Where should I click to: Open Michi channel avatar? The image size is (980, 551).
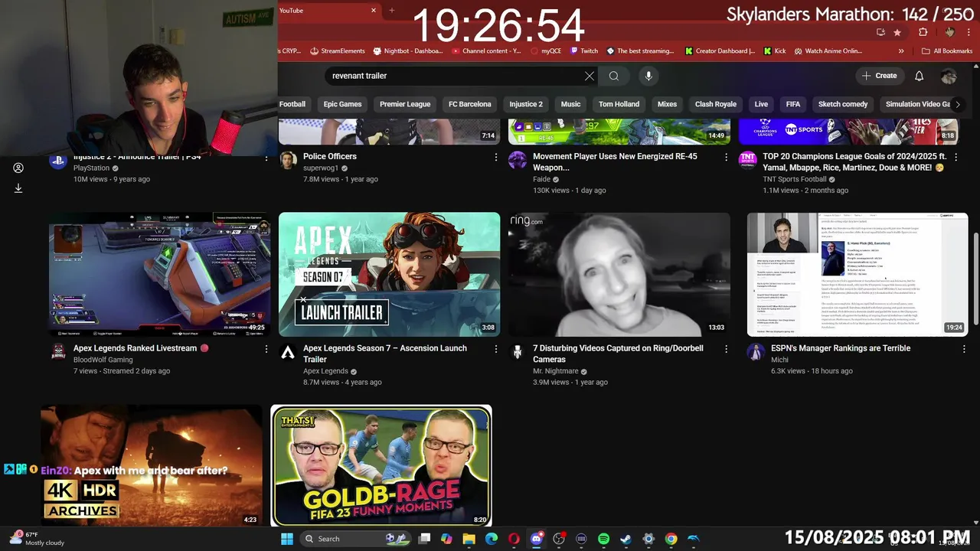point(756,352)
